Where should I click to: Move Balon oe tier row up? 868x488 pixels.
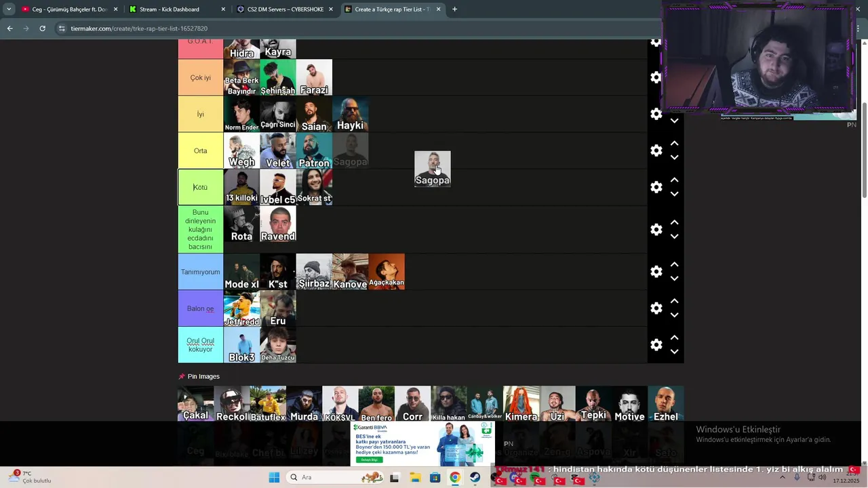(674, 302)
